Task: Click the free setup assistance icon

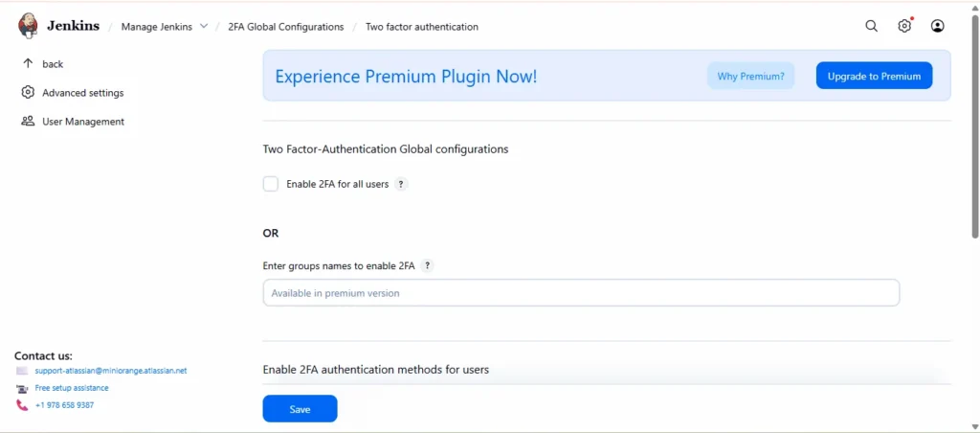Action: pos(22,388)
